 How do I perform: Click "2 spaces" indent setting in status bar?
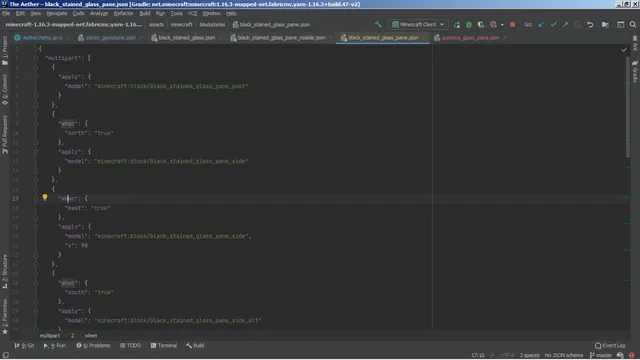point(529,355)
